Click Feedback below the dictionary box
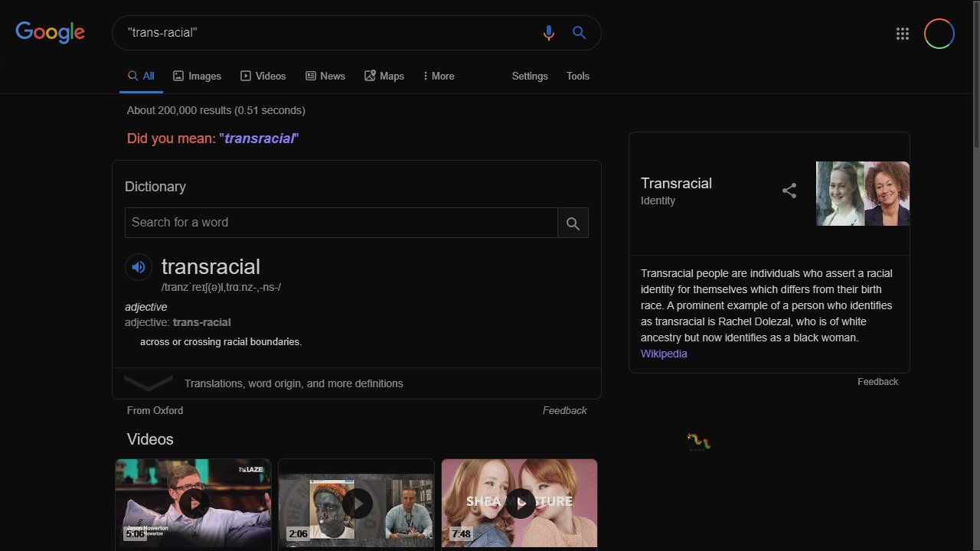 coord(565,411)
